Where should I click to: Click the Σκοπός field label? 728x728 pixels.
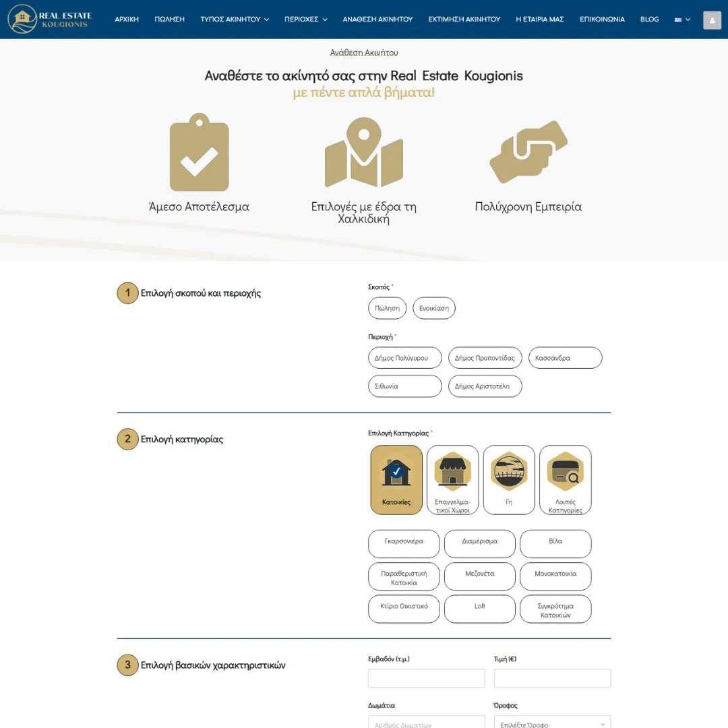coord(379,287)
